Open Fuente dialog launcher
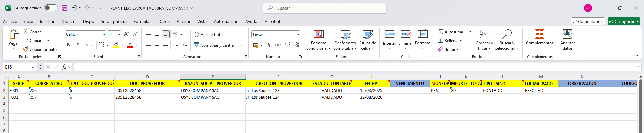This screenshot has height=133, width=644. [x=139, y=57]
